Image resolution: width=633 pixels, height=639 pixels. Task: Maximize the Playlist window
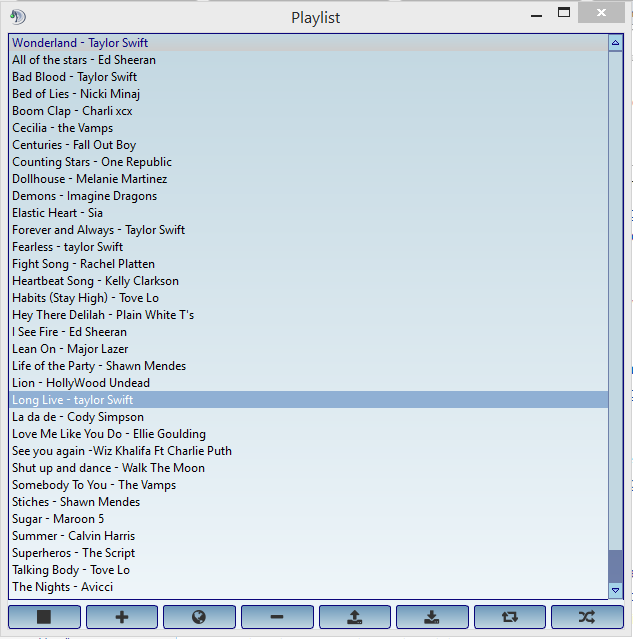564,13
